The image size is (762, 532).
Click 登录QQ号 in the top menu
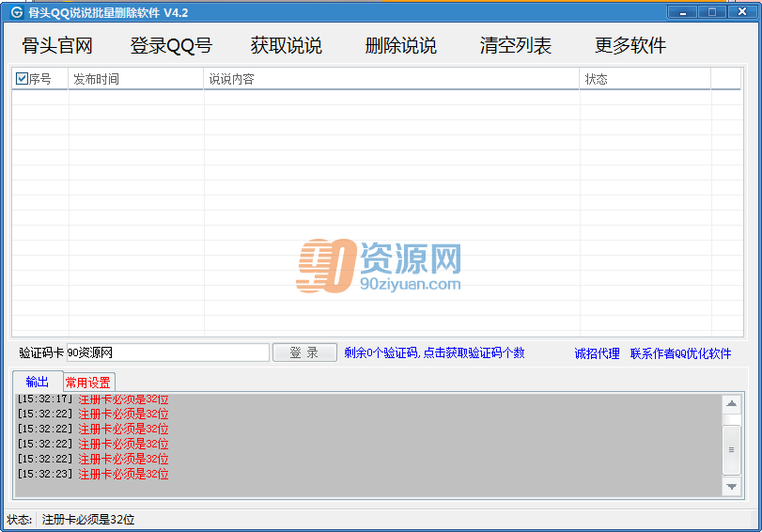tap(171, 46)
